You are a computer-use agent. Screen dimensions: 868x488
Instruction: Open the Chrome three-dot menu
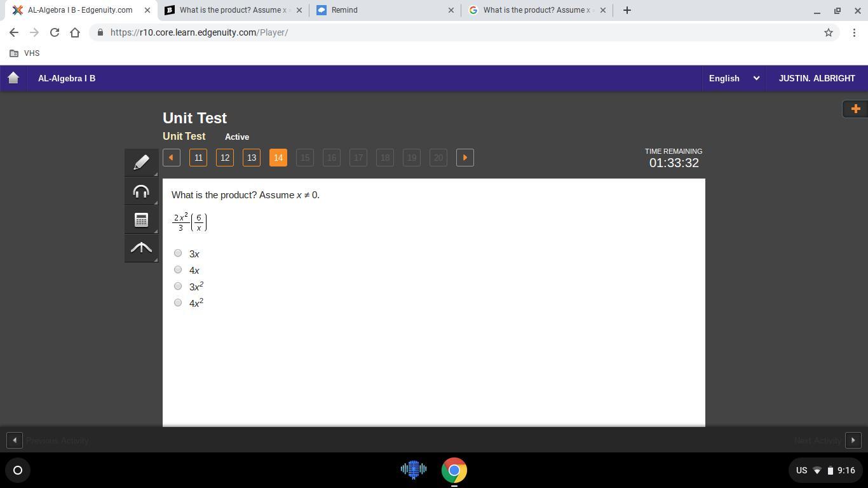pos(854,32)
